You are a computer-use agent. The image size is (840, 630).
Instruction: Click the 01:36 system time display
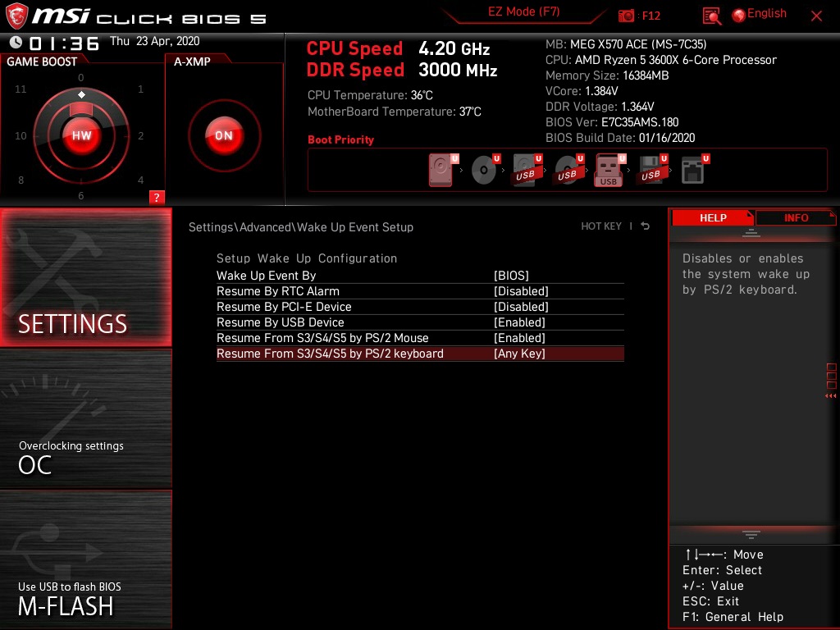tap(64, 43)
